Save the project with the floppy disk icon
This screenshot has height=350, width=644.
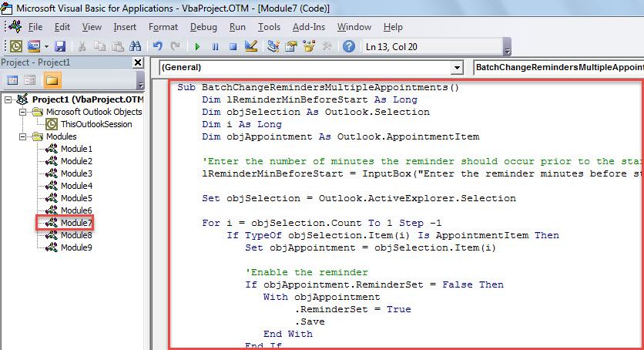pyautogui.click(x=60, y=46)
